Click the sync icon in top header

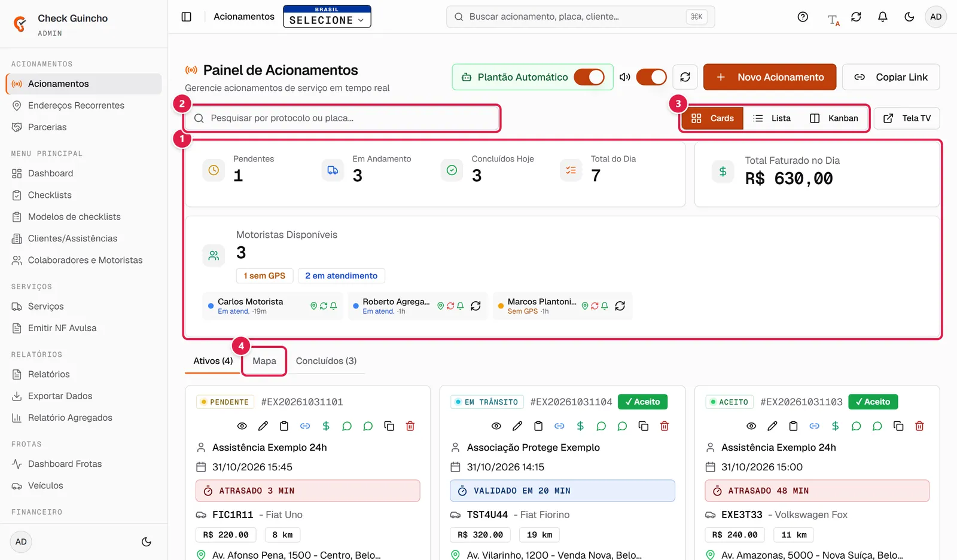856,17
